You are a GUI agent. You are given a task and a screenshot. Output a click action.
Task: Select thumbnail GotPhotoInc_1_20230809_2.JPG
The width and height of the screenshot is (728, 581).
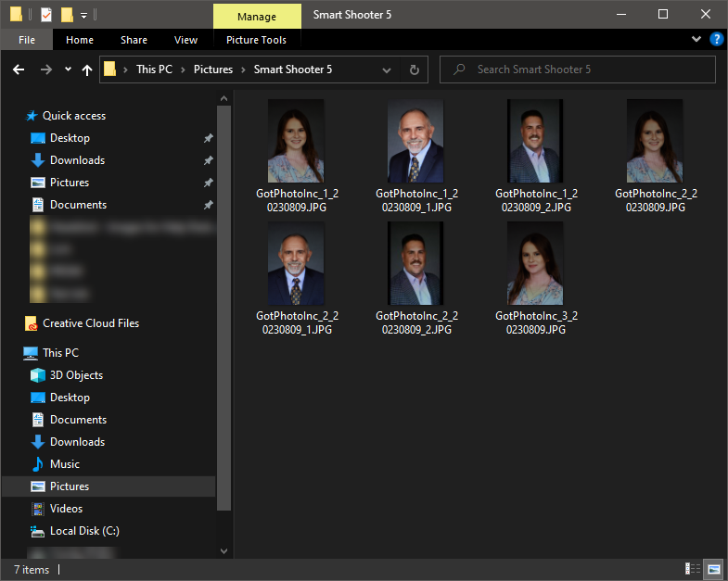535,141
